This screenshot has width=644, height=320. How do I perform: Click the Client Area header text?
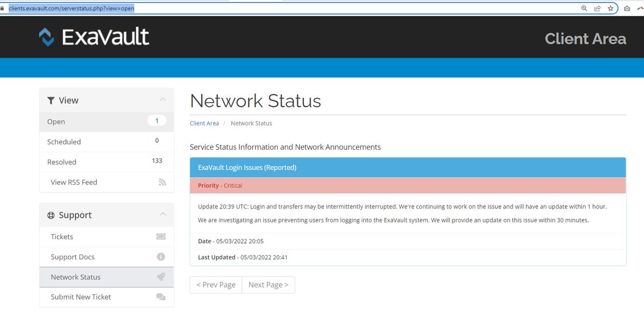click(586, 39)
